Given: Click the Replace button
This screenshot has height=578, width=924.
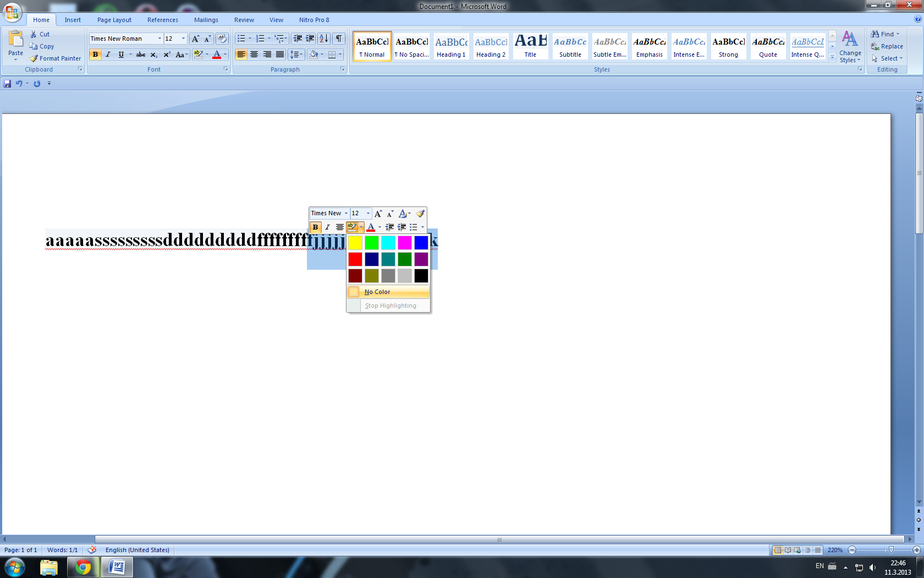Looking at the screenshot, I should pos(887,46).
